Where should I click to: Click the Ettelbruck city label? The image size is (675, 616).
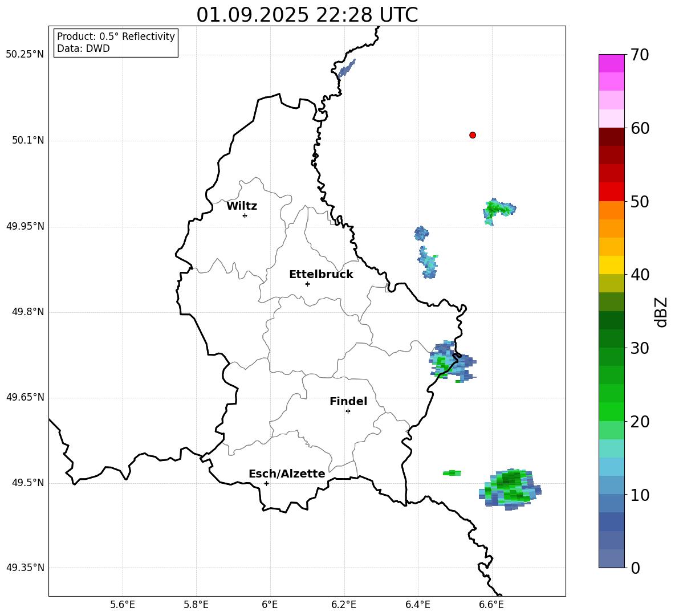[321, 275]
